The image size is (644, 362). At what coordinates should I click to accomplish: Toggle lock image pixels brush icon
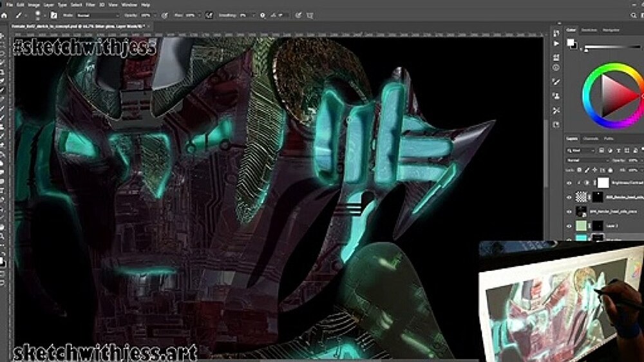[587, 169]
